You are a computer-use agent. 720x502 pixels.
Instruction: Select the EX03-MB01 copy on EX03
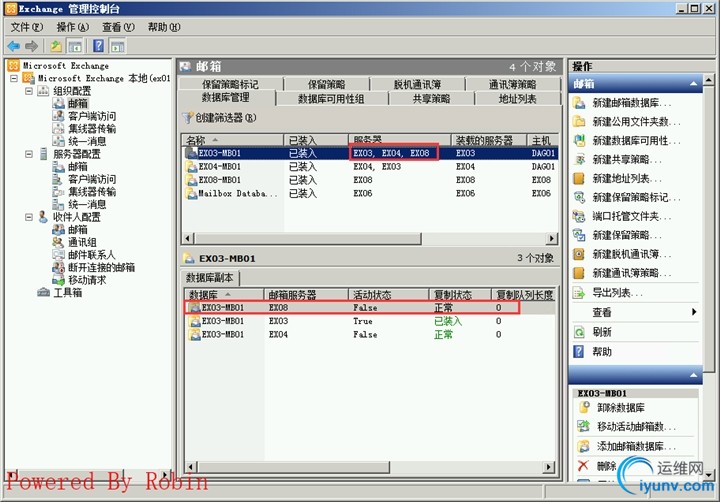pyautogui.click(x=370, y=321)
